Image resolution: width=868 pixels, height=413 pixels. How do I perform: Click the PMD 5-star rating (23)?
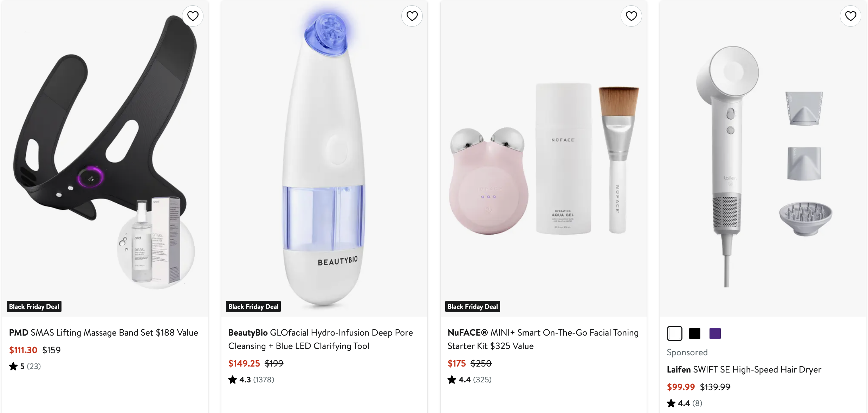(25, 367)
